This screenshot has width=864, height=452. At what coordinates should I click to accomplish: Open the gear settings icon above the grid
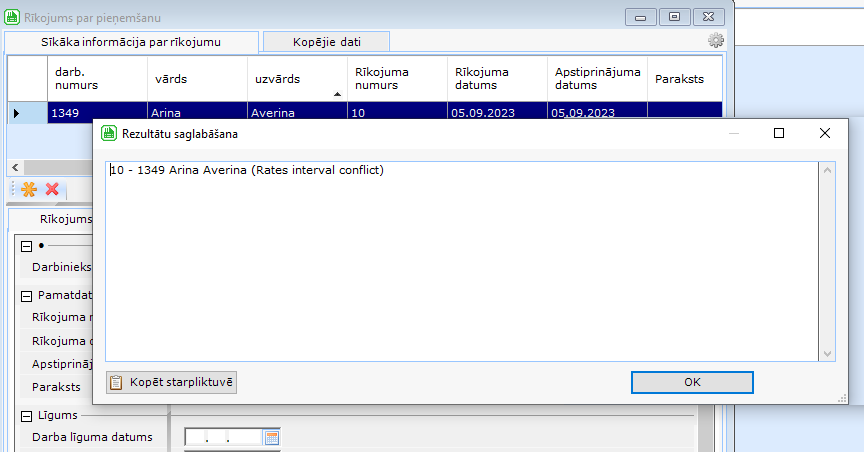tap(716, 41)
